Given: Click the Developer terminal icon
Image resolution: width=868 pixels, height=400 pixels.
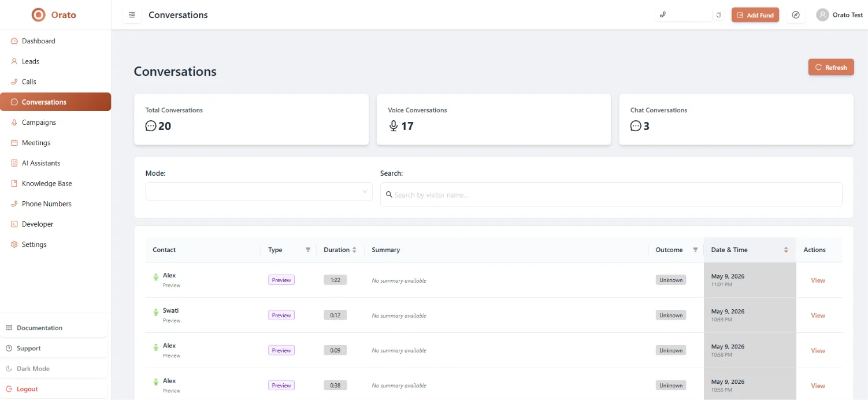Looking at the screenshot, I should (14, 224).
